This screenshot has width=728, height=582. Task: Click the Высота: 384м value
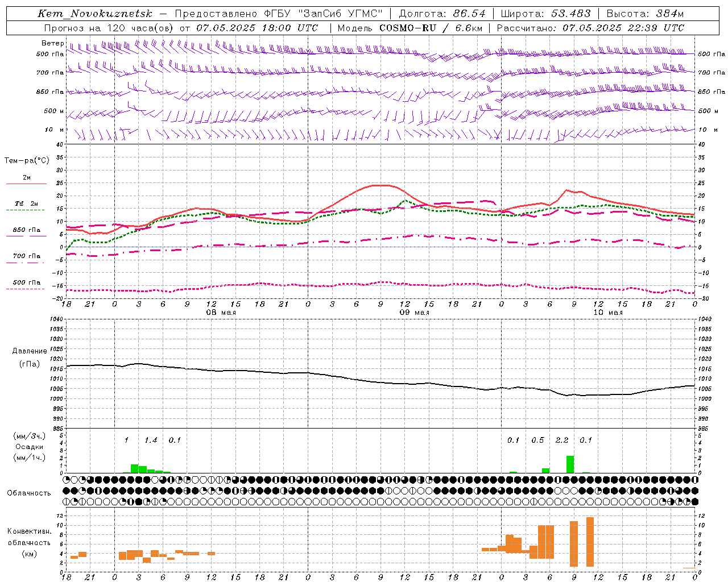point(645,14)
